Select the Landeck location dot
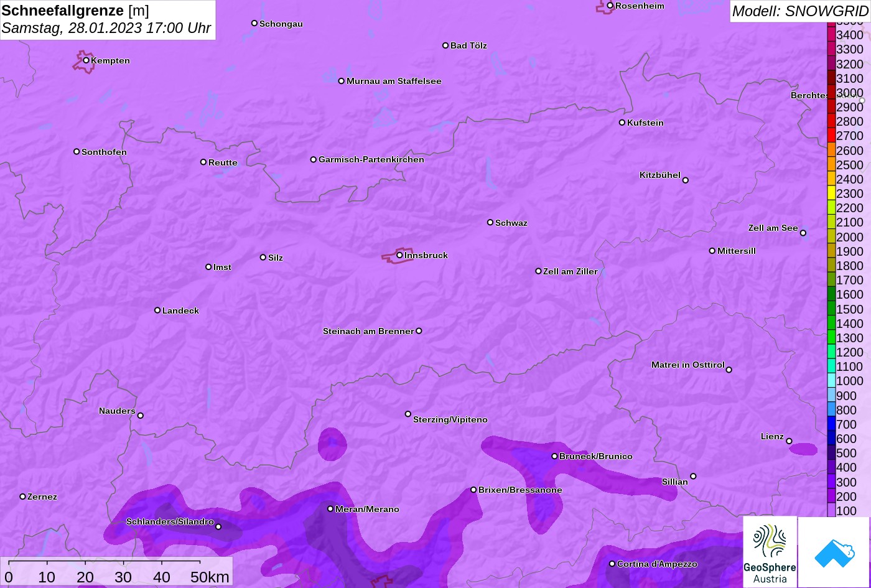Image resolution: width=871 pixels, height=588 pixels. click(157, 310)
